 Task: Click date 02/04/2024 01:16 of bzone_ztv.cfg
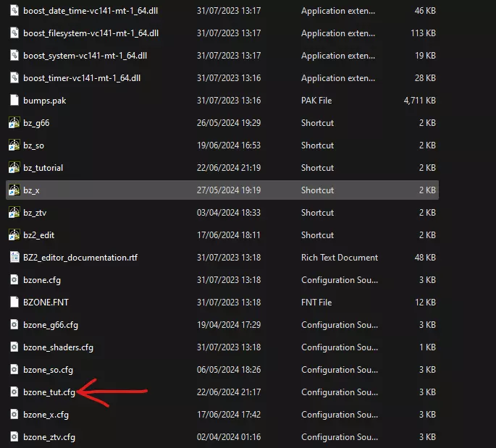click(229, 437)
